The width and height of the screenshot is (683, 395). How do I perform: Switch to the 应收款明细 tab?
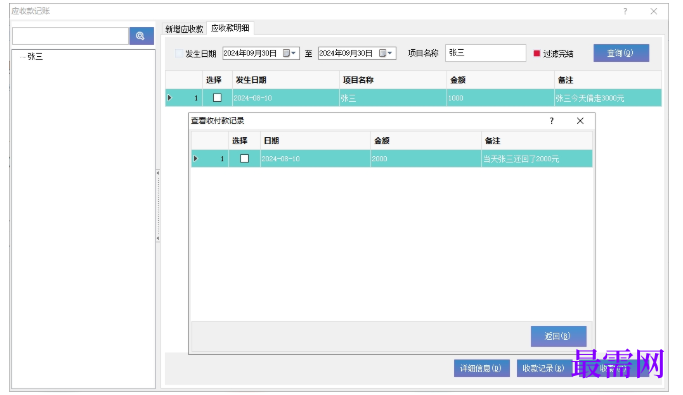click(x=230, y=28)
